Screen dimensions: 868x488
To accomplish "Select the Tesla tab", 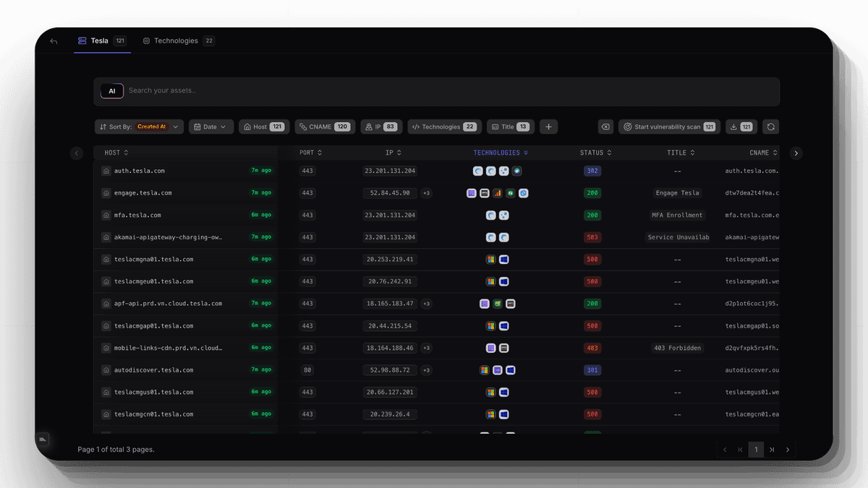I will [100, 40].
